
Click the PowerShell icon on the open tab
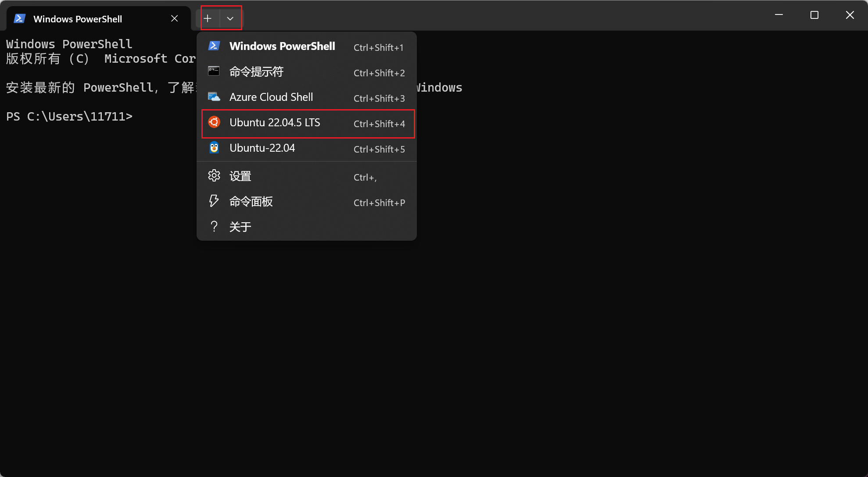tap(19, 18)
